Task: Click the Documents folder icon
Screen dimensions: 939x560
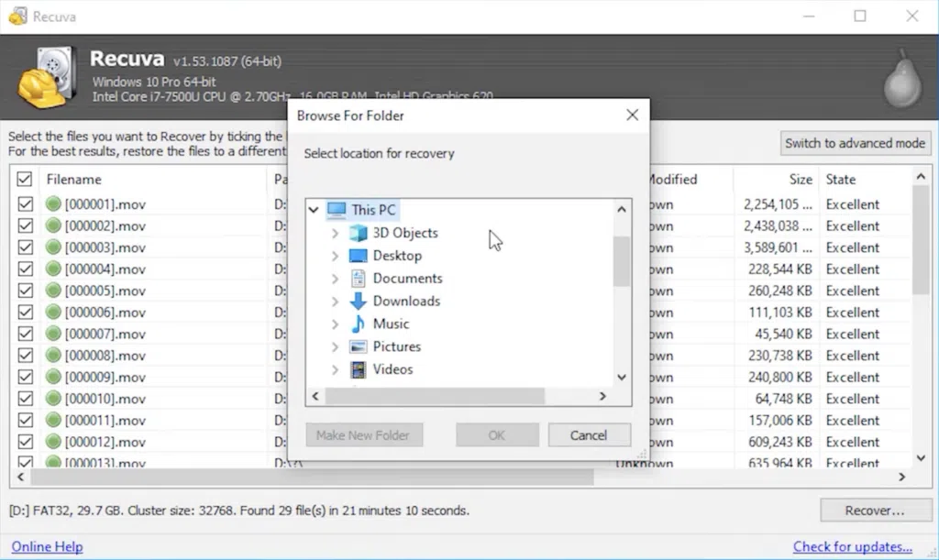Action: pos(359,279)
